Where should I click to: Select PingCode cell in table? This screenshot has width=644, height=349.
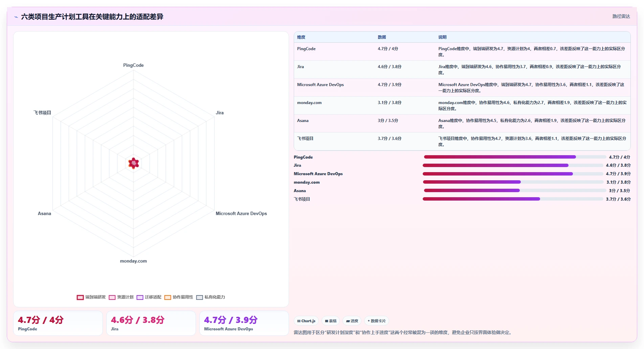306,49
